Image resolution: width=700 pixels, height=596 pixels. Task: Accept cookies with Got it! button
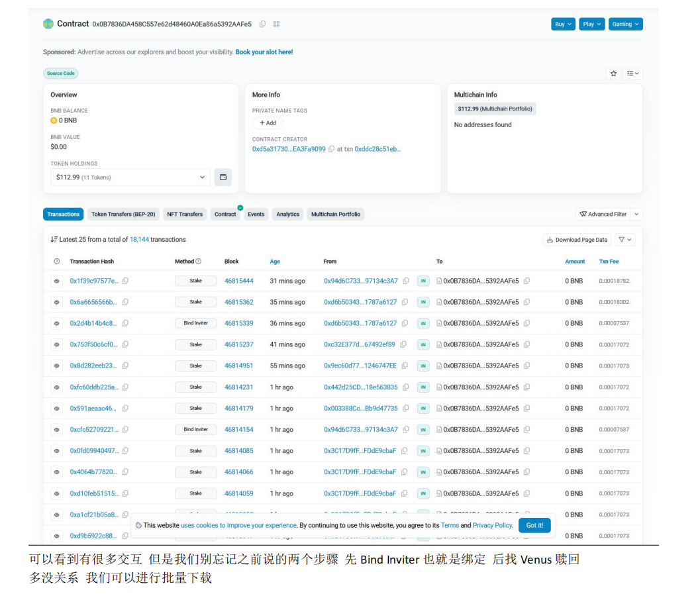click(534, 525)
